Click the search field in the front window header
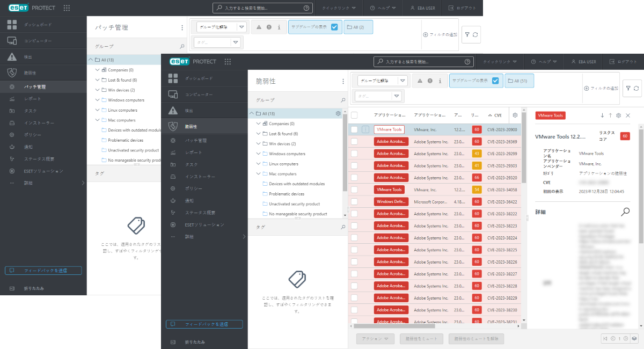The height and width of the screenshot is (349, 644). pyautogui.click(x=424, y=62)
